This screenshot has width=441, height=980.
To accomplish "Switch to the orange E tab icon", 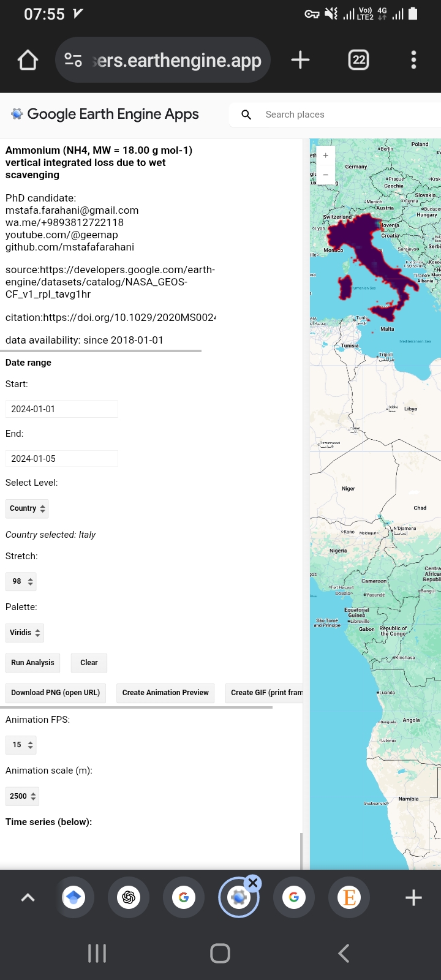I will [349, 898].
